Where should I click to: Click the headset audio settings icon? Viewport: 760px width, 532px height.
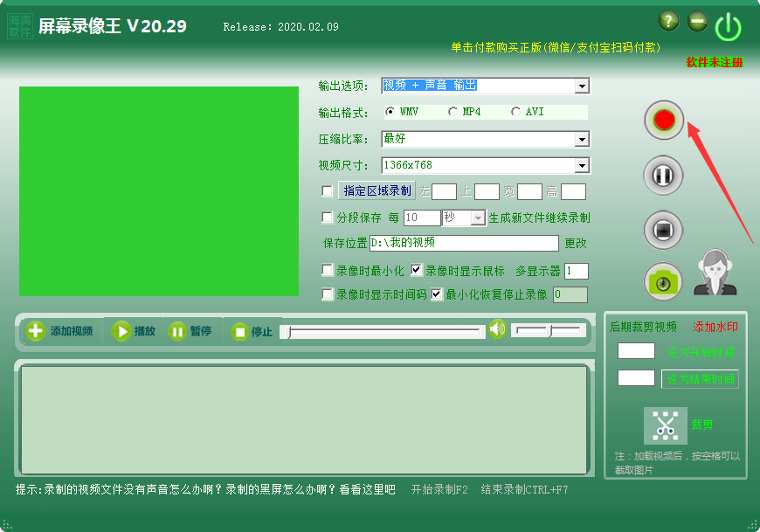click(715, 273)
